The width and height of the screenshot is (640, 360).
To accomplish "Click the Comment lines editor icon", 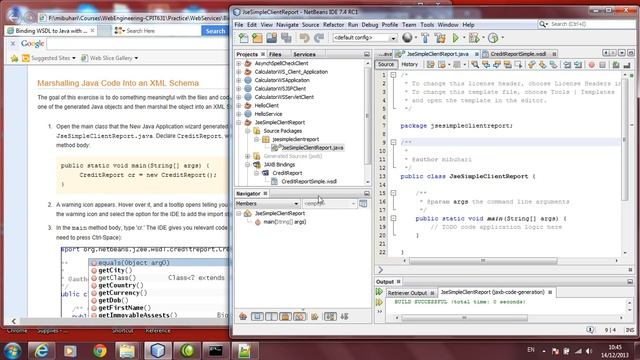I will click(616, 64).
